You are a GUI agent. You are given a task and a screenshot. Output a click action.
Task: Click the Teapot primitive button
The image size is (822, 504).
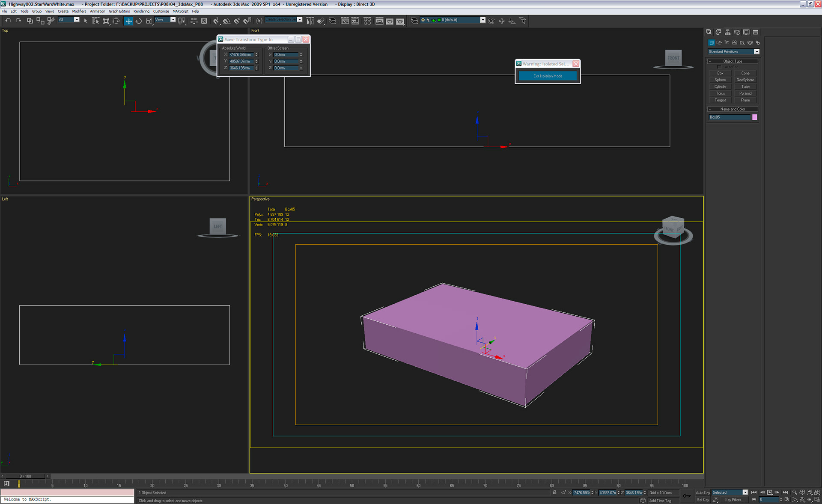tap(720, 100)
